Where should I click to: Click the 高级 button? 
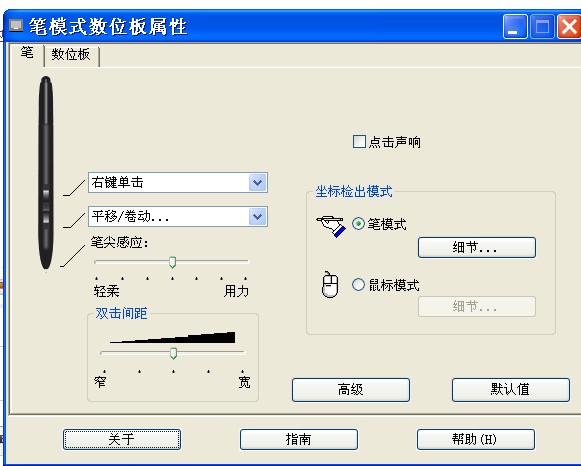[x=351, y=390]
